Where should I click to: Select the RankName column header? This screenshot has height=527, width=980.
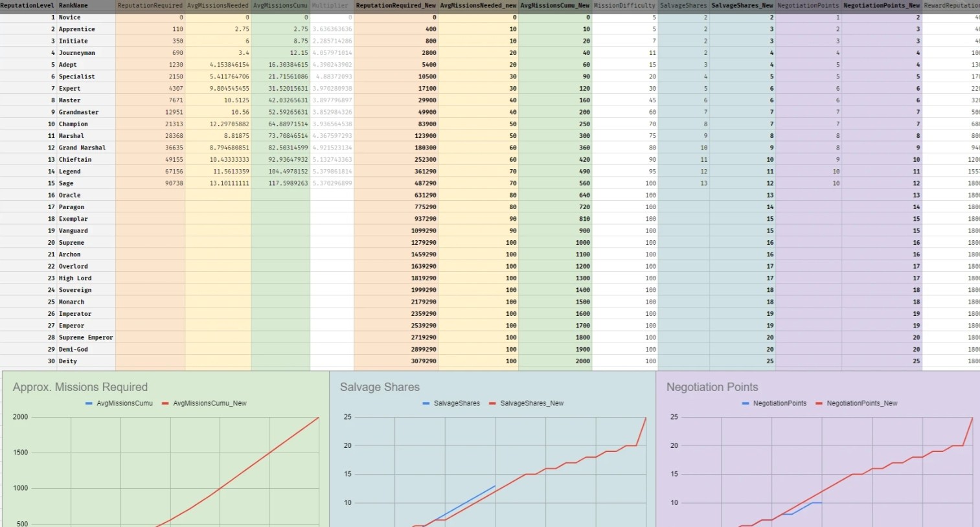pyautogui.click(x=86, y=5)
